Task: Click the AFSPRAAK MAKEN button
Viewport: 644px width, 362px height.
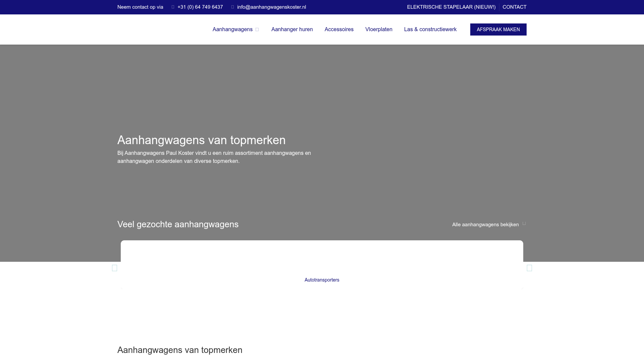Action: 498,29
